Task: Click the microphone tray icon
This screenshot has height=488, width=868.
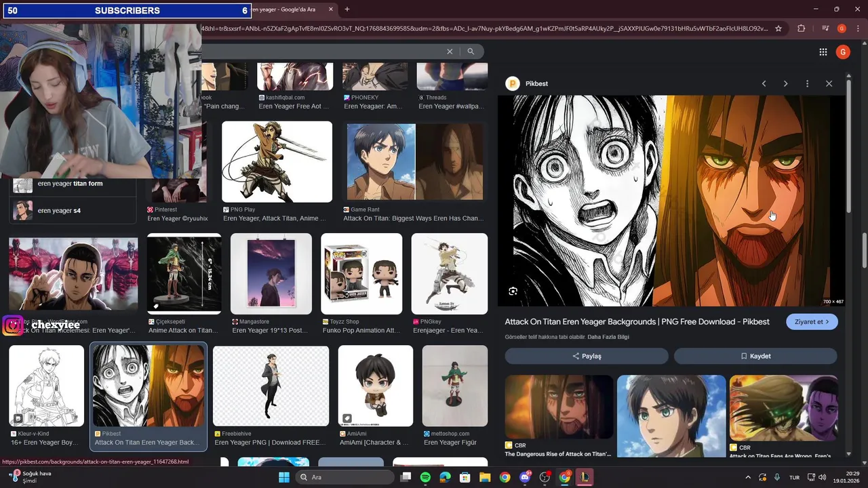Action: point(777,477)
